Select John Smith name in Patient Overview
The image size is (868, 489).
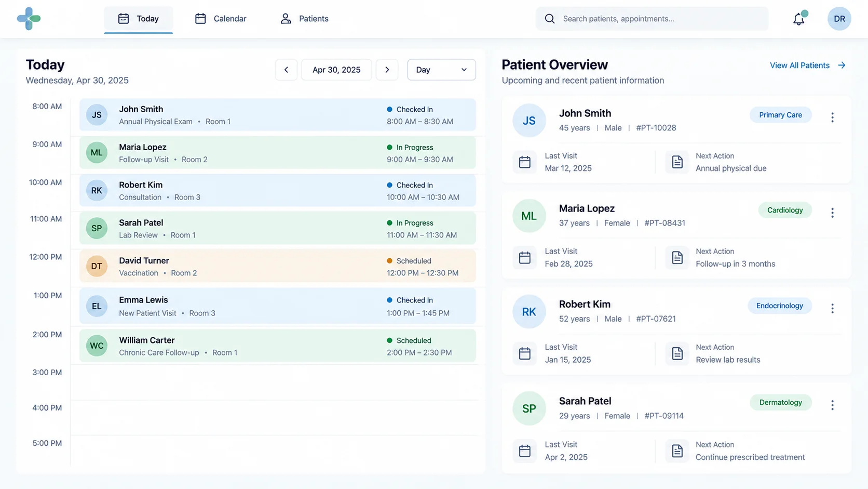pos(585,113)
